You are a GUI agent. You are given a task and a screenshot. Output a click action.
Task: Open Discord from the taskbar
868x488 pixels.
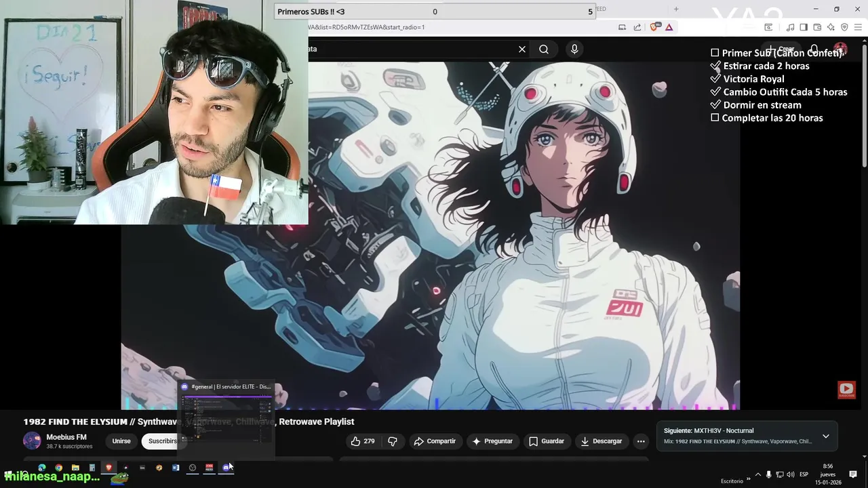pos(226,468)
